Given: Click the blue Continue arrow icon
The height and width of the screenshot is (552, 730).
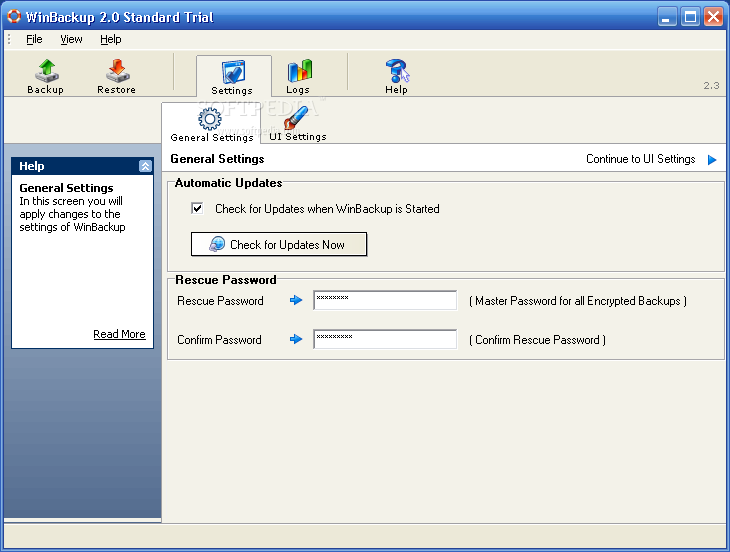Looking at the screenshot, I should pyautogui.click(x=712, y=160).
